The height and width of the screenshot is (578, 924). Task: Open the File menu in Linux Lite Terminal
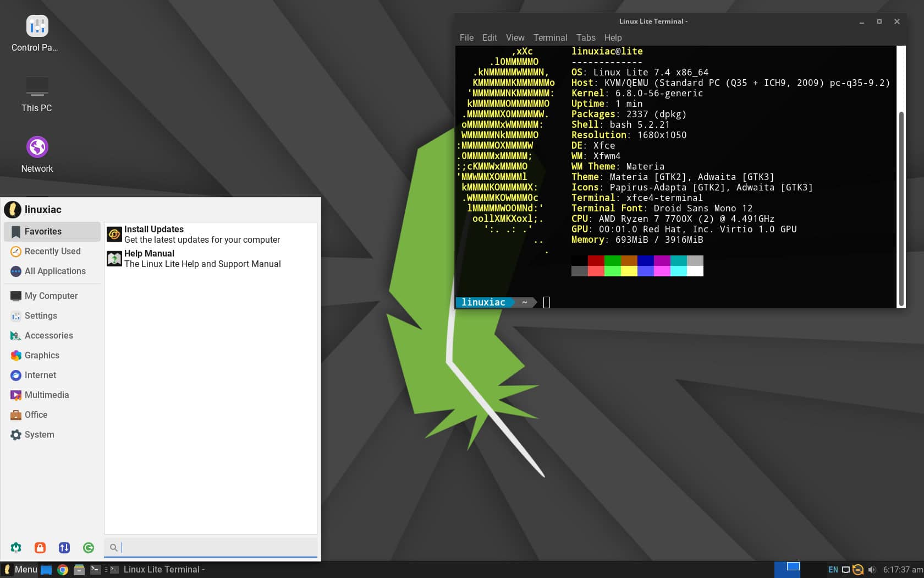coord(466,37)
